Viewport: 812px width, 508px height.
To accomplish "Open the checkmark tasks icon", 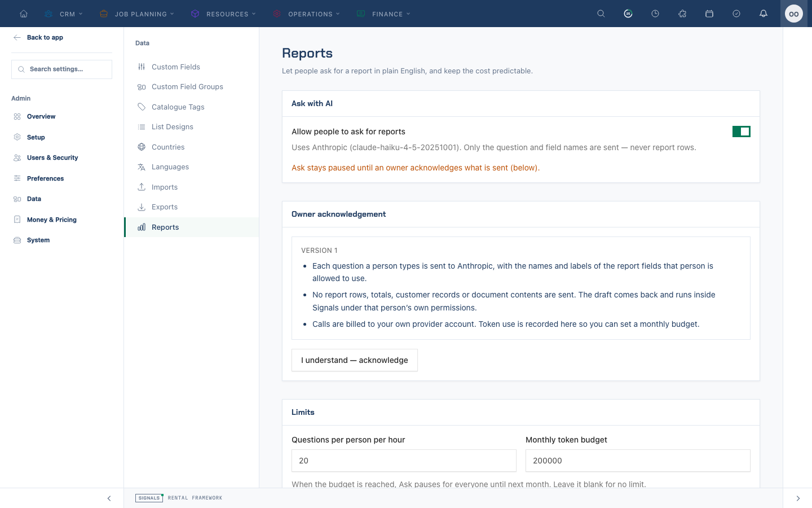I will [x=736, y=14].
